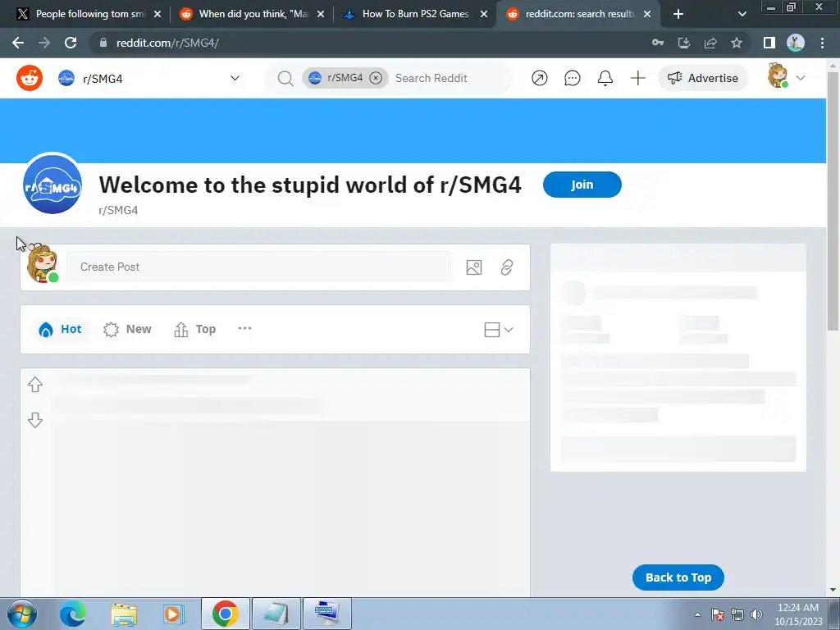Screen dimensions: 840x630
Task: Open the chat bubble icon
Action: [x=572, y=78]
